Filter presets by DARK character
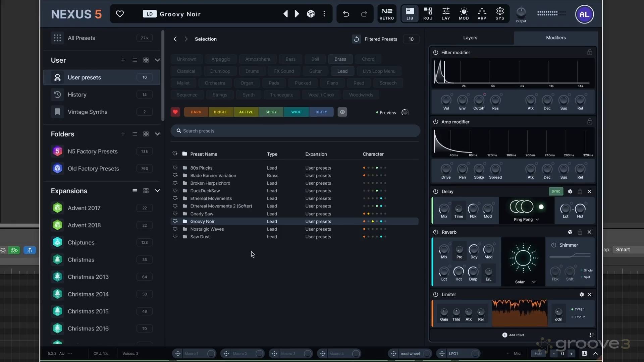Image resolution: width=644 pixels, height=362 pixels. pyautogui.click(x=196, y=112)
